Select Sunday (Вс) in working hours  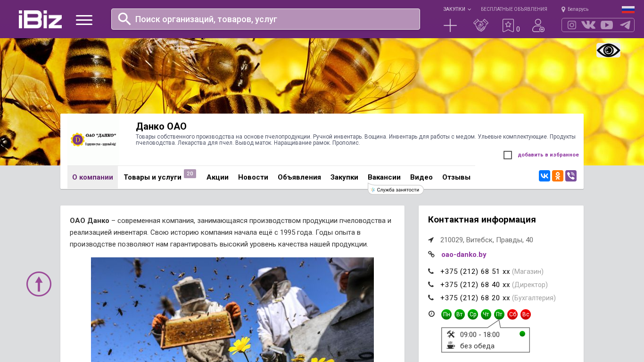(x=526, y=314)
